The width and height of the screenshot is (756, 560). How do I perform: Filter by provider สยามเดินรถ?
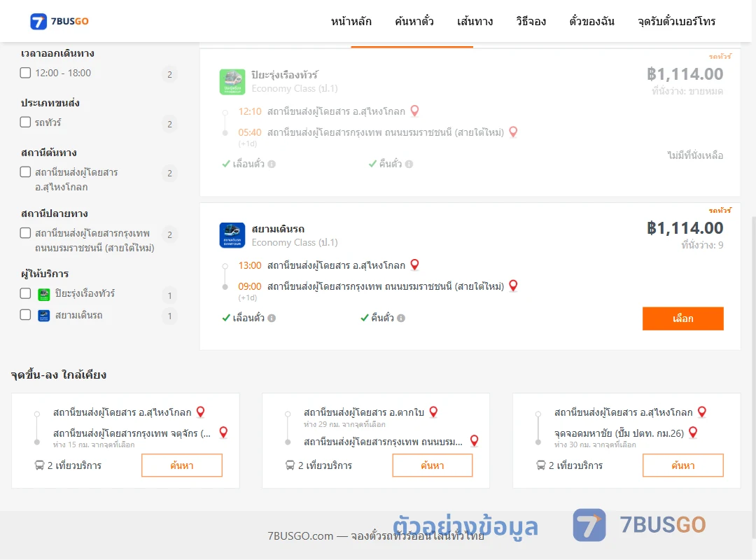click(x=26, y=315)
